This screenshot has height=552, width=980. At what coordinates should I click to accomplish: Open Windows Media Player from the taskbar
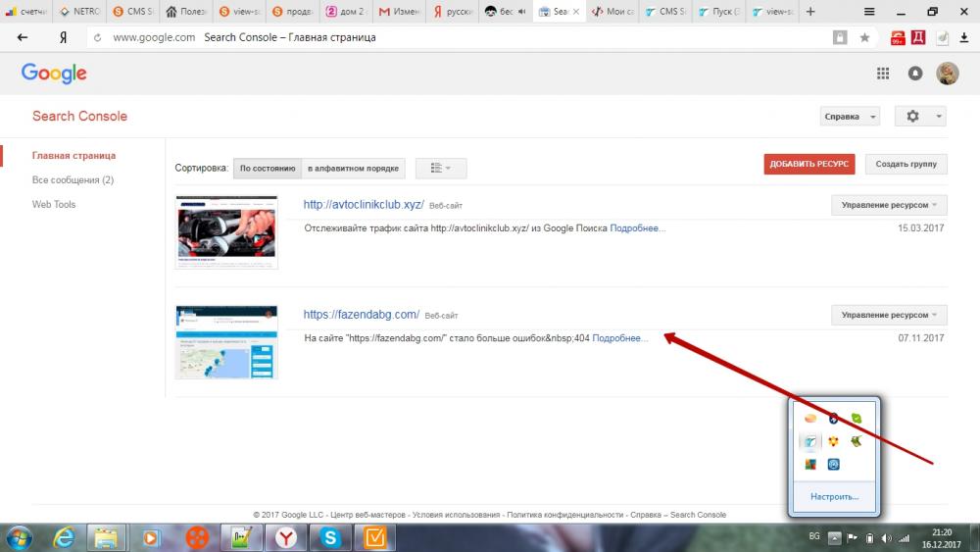151,537
